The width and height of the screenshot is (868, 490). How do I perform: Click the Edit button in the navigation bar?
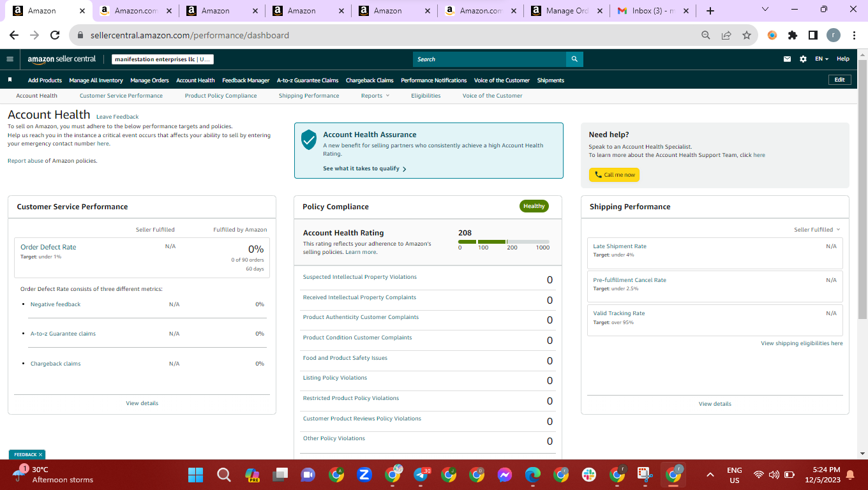[839, 80]
